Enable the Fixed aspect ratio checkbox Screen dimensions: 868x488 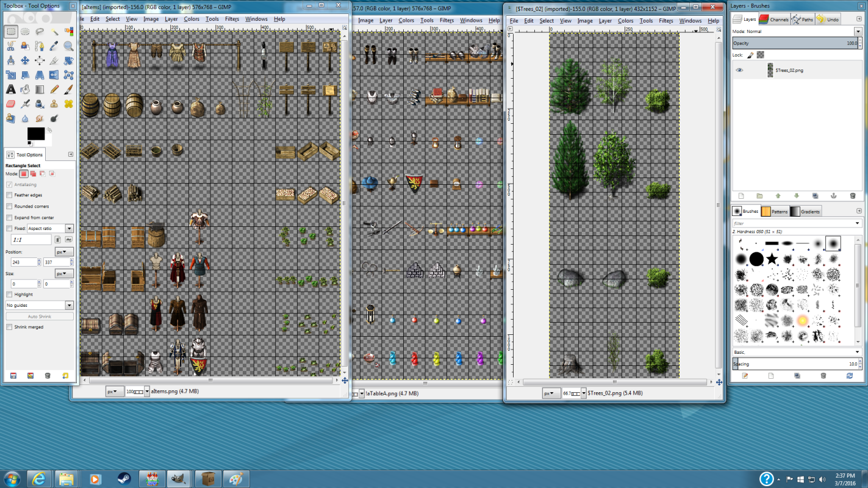click(9, 228)
